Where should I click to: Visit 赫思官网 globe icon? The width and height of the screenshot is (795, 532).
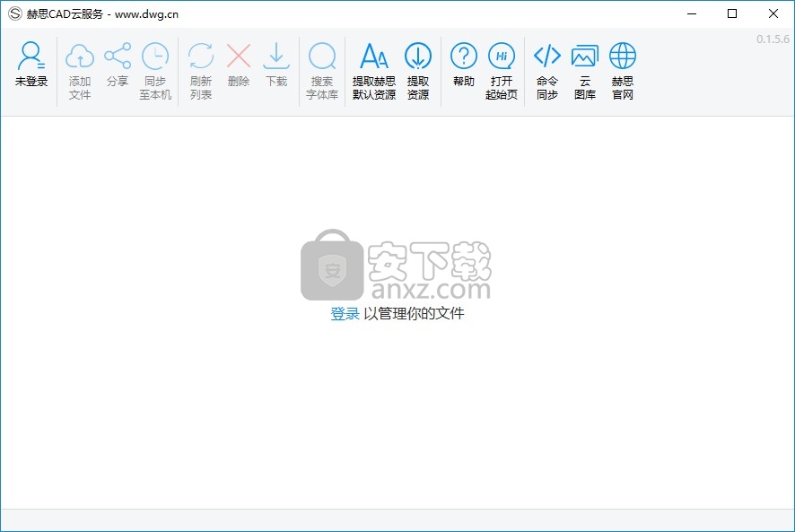[622, 56]
